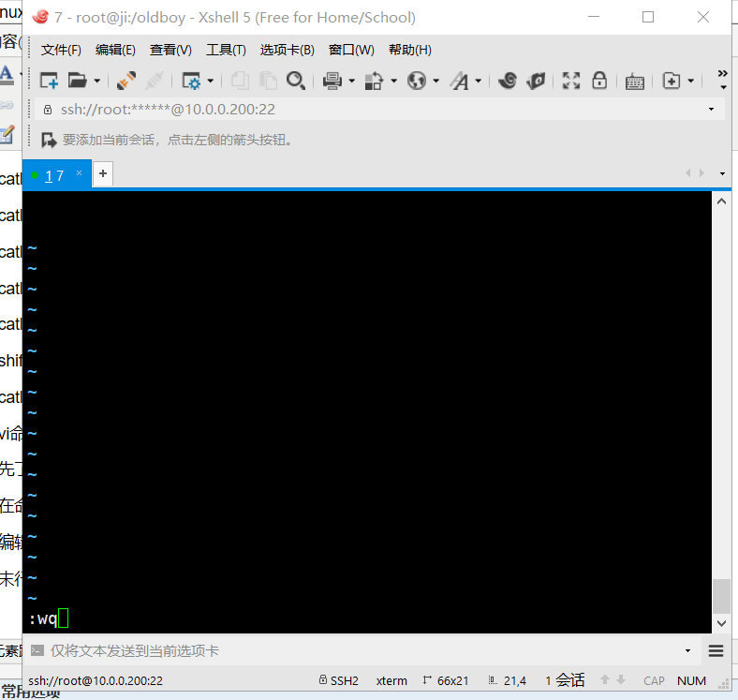
Task: Click the NUM indicator in status bar
Action: point(691,680)
